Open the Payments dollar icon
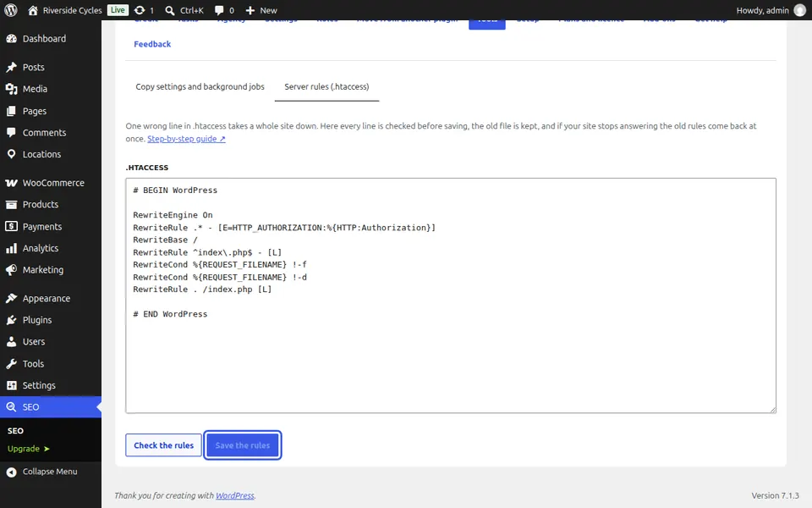The width and height of the screenshot is (812, 508). [x=11, y=226]
